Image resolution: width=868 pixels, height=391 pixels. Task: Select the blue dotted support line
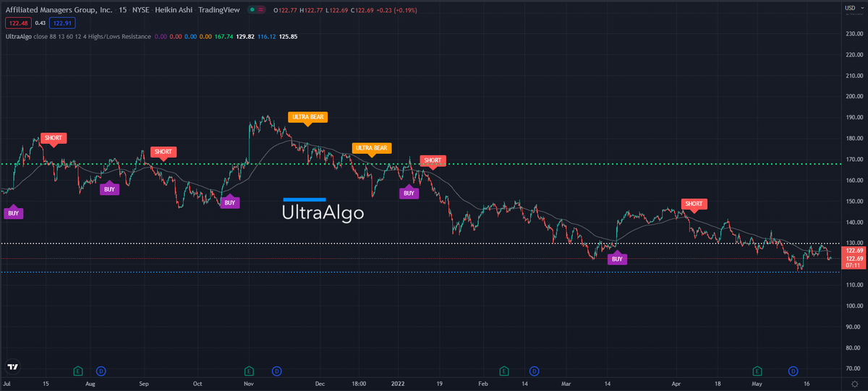(x=420, y=272)
